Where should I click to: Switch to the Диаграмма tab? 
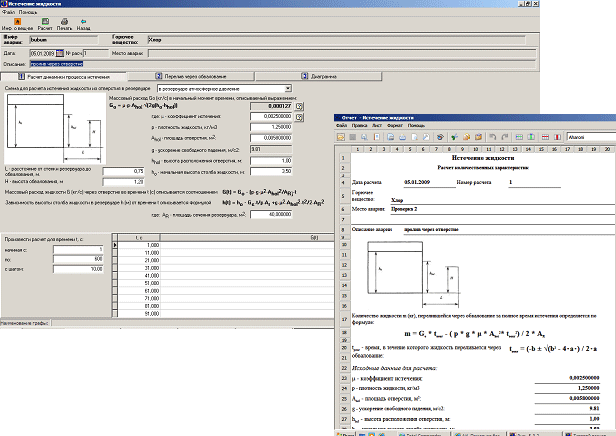[322, 75]
